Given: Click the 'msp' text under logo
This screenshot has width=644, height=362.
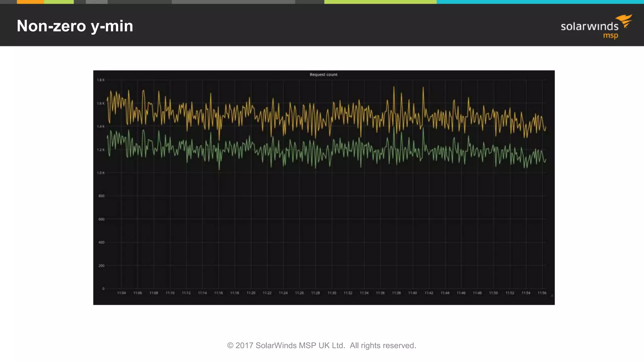Looking at the screenshot, I should [610, 36].
